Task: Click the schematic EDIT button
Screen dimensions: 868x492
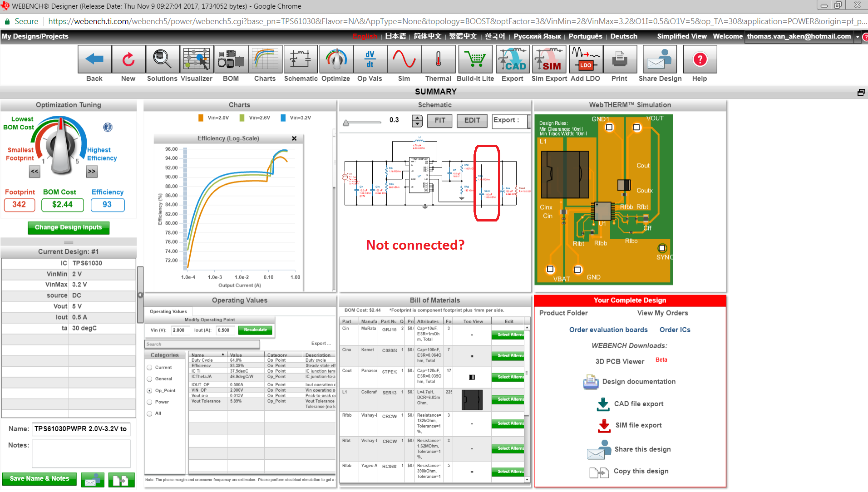Action: pyautogui.click(x=472, y=121)
